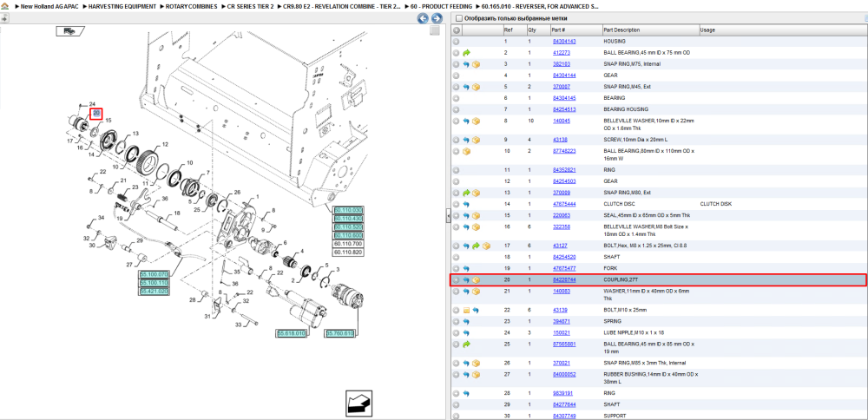Click the blue arrow icon in FORK row
This screenshot has width=868, height=420.
click(466, 268)
